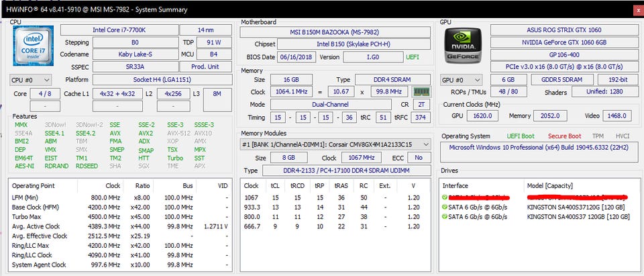Click the GPU memory clock 2052.0 value
The width and height of the screenshot is (644, 276).
(x=549, y=116)
